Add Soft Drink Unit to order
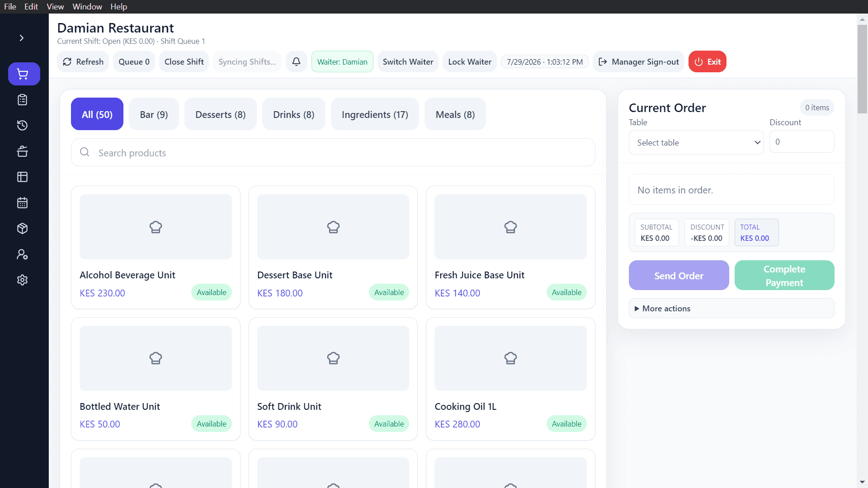Viewport: 868px width, 488px height. pyautogui.click(x=333, y=379)
